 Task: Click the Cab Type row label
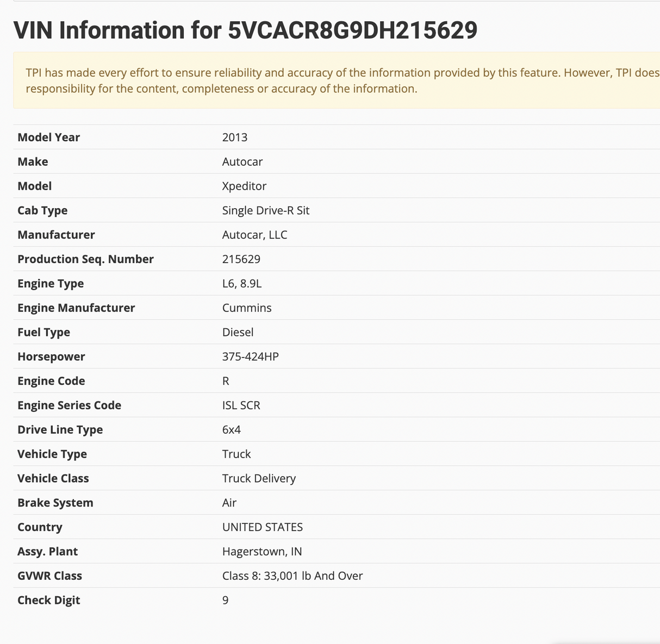tap(42, 211)
